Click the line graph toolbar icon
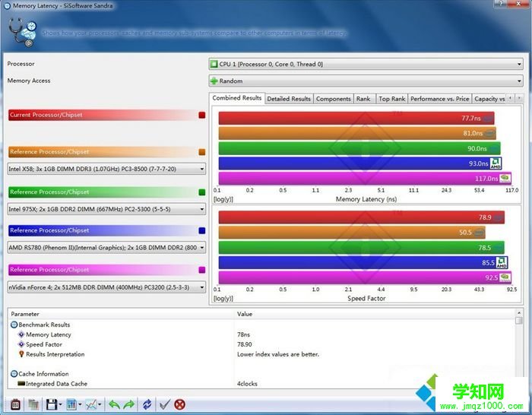 [x=91, y=404]
